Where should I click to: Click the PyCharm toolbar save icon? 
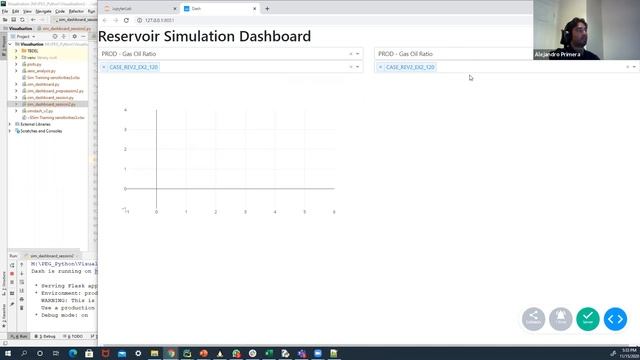(13, 20)
